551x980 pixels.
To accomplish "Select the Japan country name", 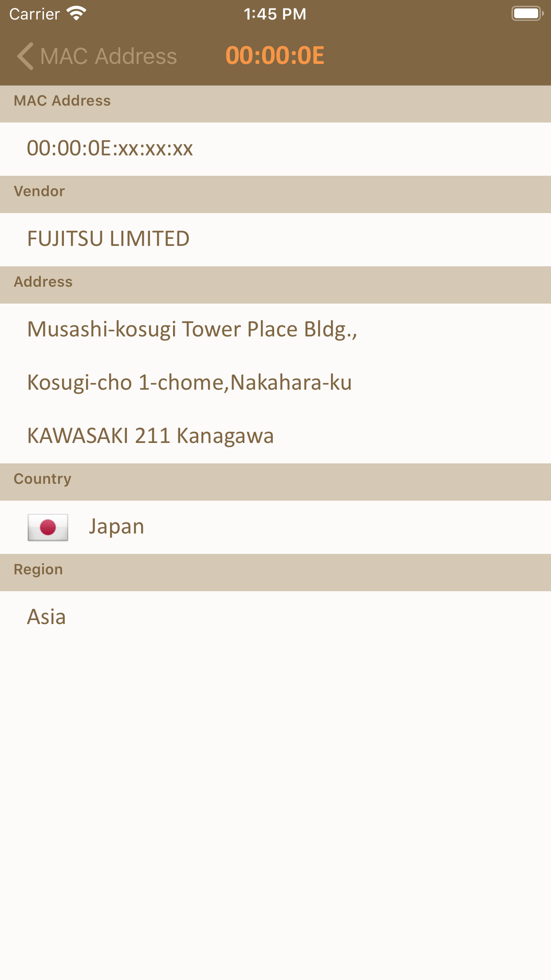I will tap(116, 527).
